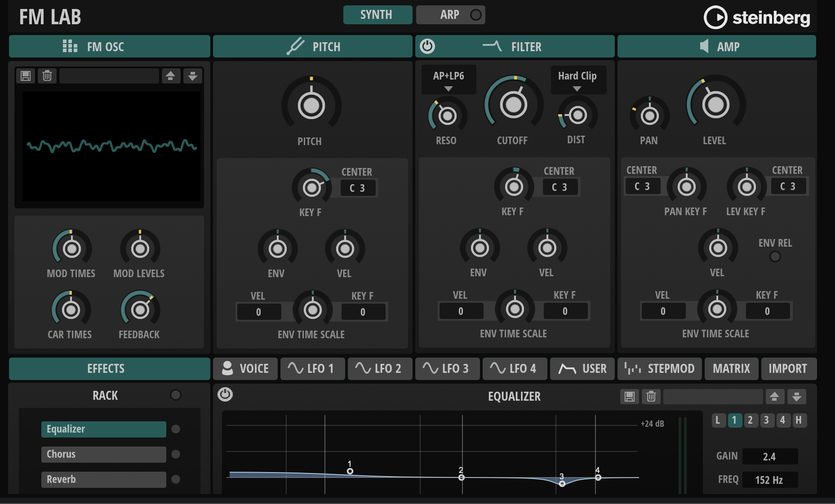Load the next FM OSC preset with down arrow
This screenshot has width=835, height=504.
193,75
